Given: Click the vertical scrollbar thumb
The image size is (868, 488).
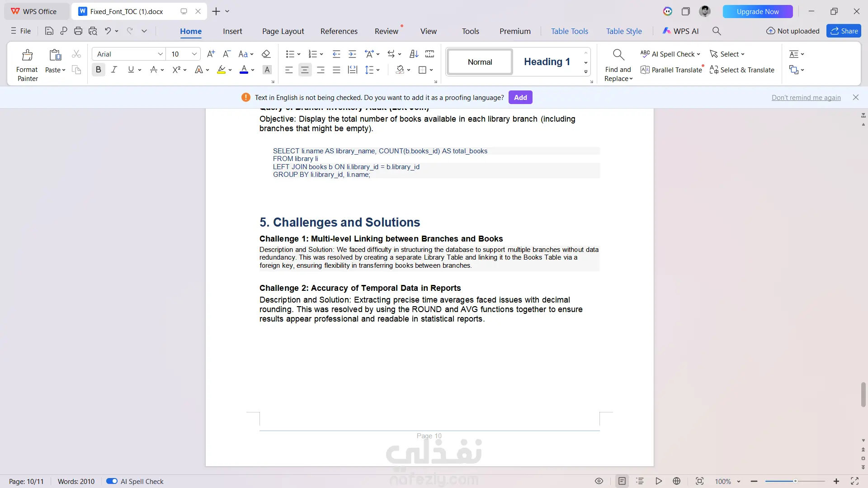Looking at the screenshot, I should [863, 394].
